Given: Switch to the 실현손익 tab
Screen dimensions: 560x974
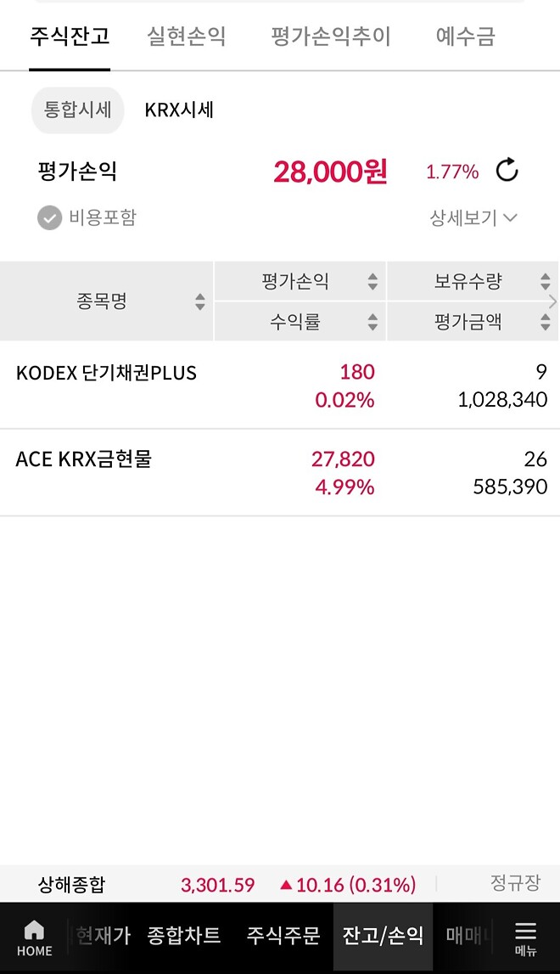Looking at the screenshot, I should click(186, 37).
